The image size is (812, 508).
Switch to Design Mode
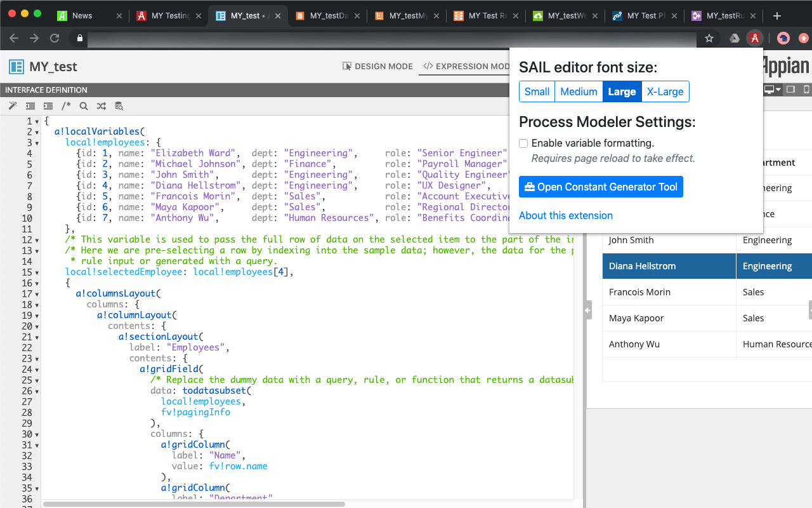tap(377, 66)
